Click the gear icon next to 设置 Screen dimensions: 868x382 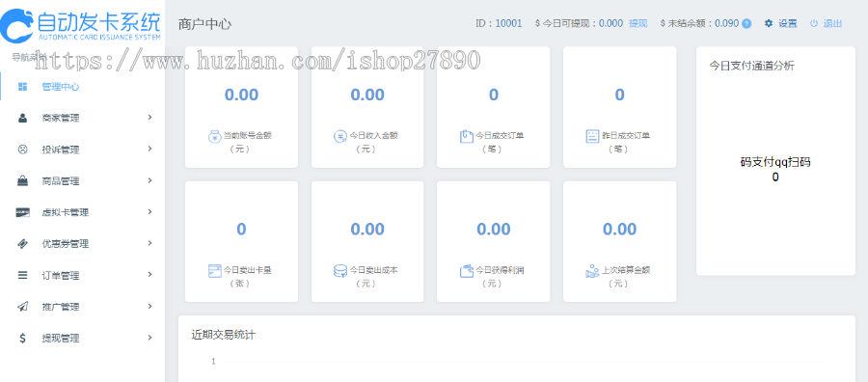(x=769, y=23)
